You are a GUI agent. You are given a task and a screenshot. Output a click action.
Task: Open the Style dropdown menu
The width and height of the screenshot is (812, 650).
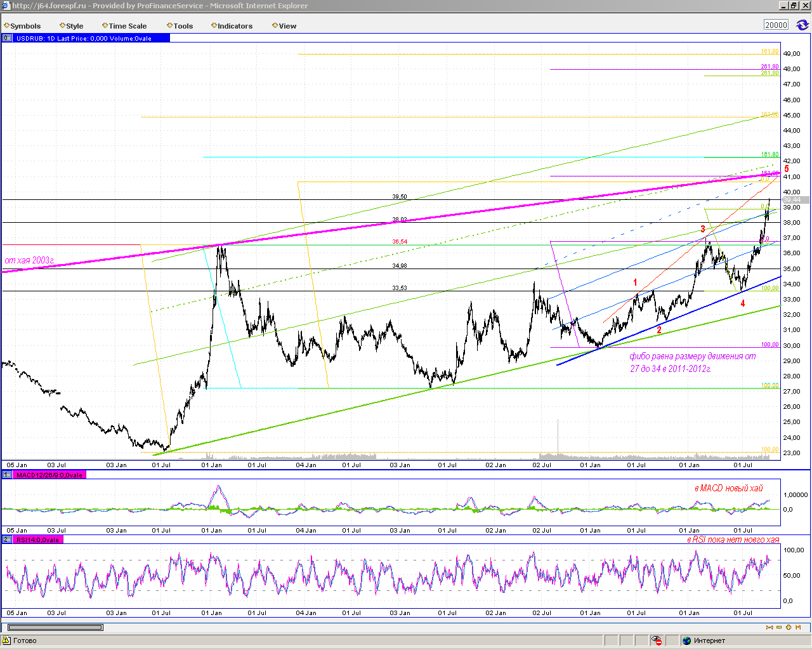(x=71, y=26)
